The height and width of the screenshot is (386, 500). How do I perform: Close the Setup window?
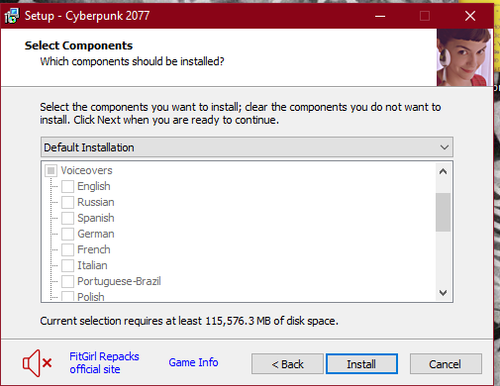470,16
